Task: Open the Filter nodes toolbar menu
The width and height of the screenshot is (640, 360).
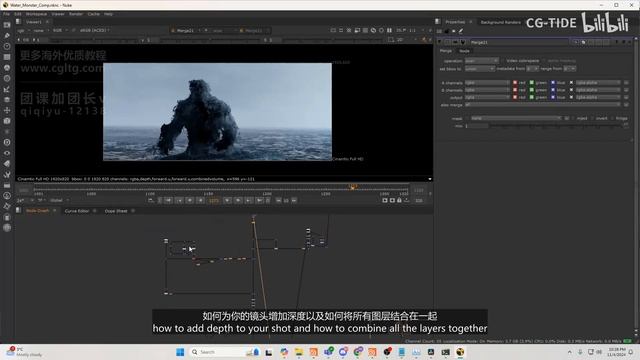Action: [7, 78]
